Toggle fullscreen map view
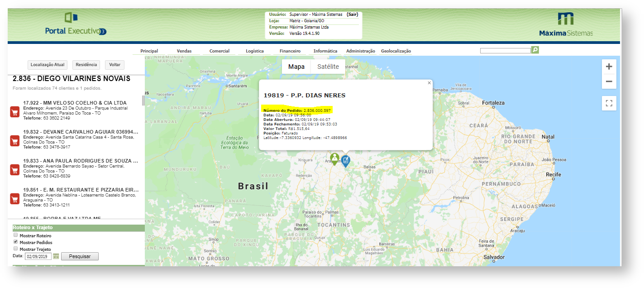 [x=609, y=103]
